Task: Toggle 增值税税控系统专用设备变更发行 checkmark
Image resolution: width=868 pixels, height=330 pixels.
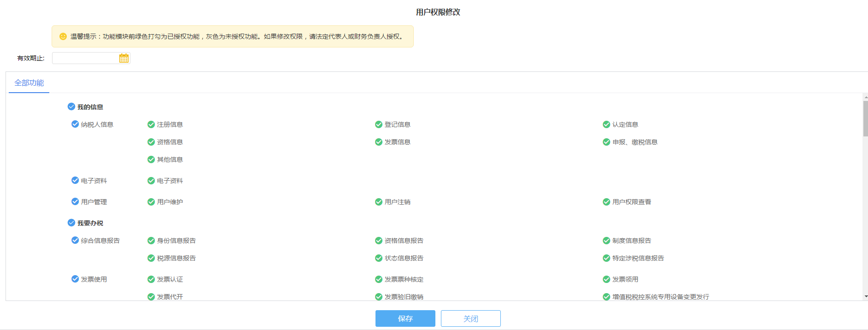Action: click(x=606, y=297)
